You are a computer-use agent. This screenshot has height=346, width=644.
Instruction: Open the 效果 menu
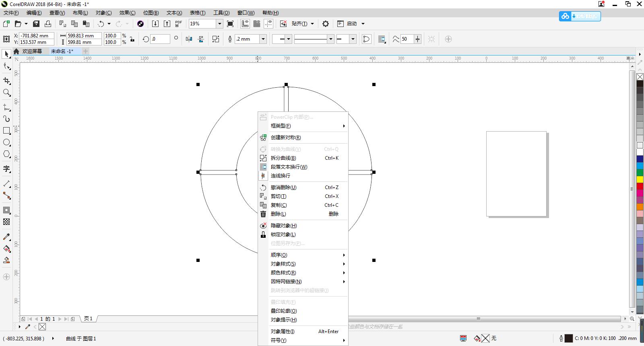[x=127, y=13]
